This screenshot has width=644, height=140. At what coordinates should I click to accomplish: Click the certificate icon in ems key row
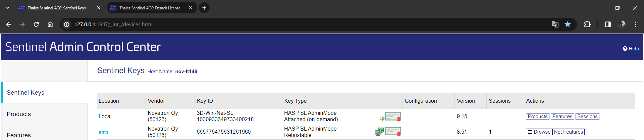tap(393, 132)
